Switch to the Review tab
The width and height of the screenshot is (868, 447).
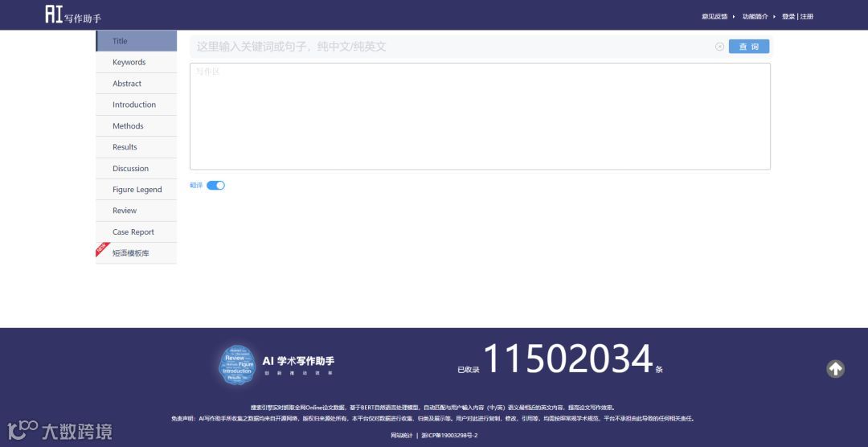pyautogui.click(x=136, y=211)
